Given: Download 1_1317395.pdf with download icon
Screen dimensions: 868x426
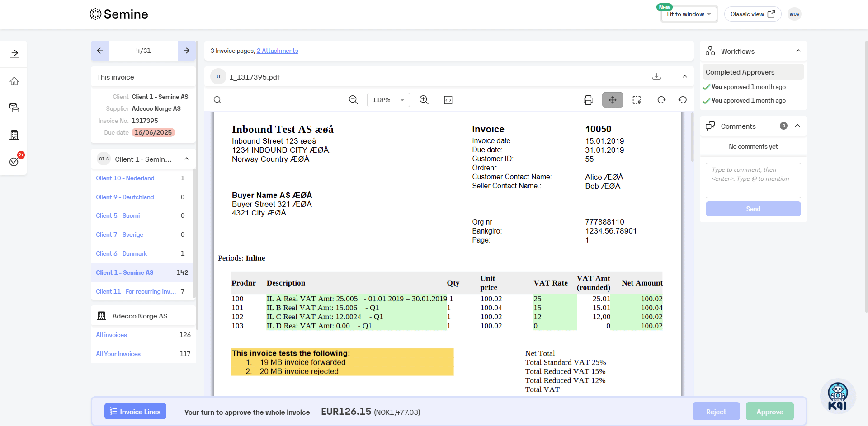Looking at the screenshot, I should click(656, 77).
